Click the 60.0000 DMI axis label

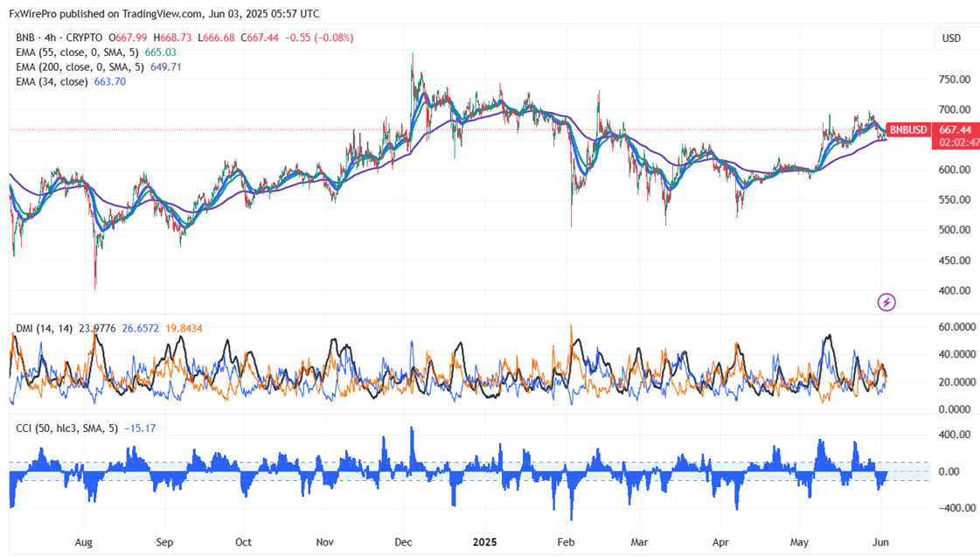coord(957,327)
